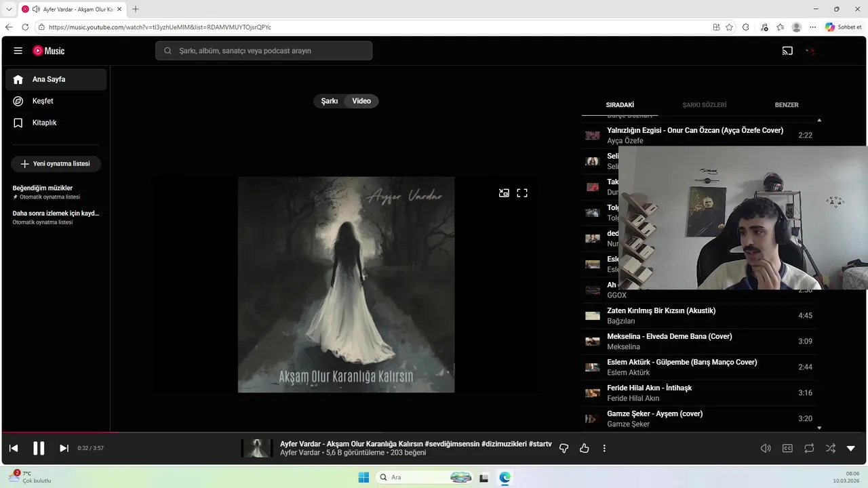Open miniplayer from the video overlay icon

coord(504,193)
